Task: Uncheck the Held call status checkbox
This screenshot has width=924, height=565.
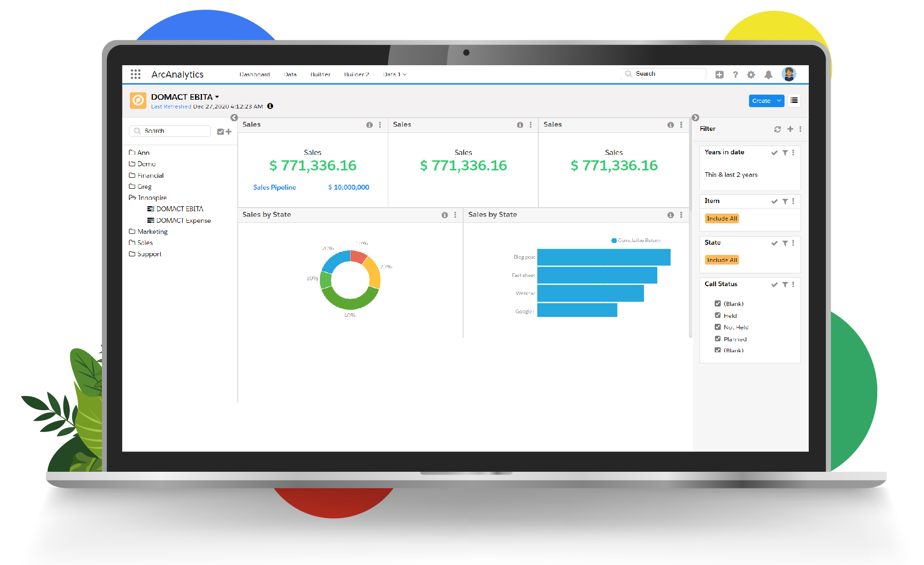Action: 717,315
